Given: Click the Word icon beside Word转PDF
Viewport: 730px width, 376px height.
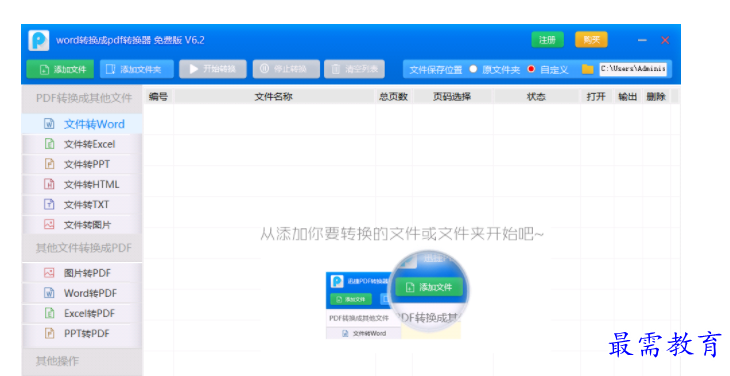Looking at the screenshot, I should [49, 293].
